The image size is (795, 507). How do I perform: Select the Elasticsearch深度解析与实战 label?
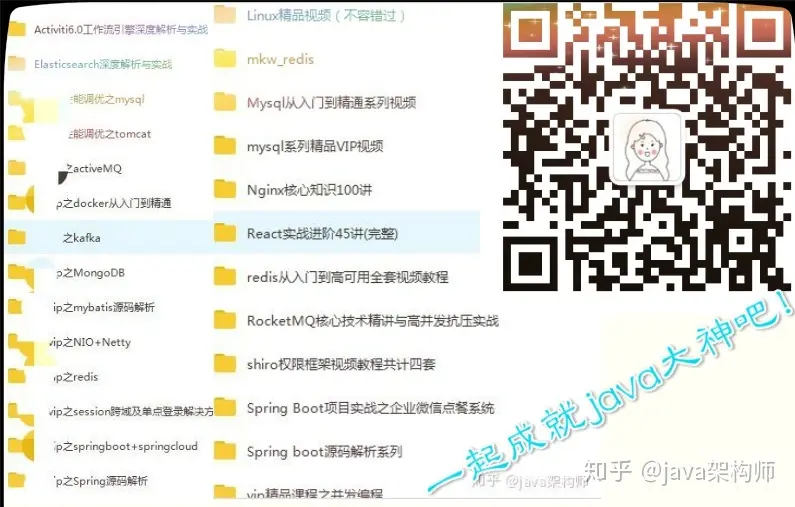pyautogui.click(x=103, y=64)
